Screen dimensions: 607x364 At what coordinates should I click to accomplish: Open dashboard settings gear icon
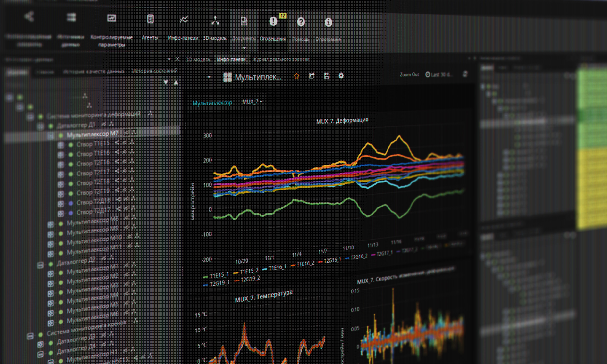(x=341, y=76)
